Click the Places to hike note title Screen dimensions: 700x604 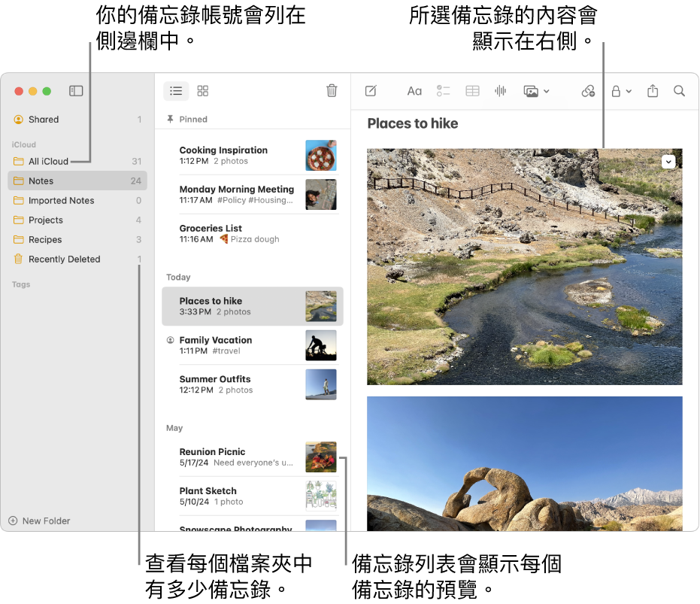[413, 124]
